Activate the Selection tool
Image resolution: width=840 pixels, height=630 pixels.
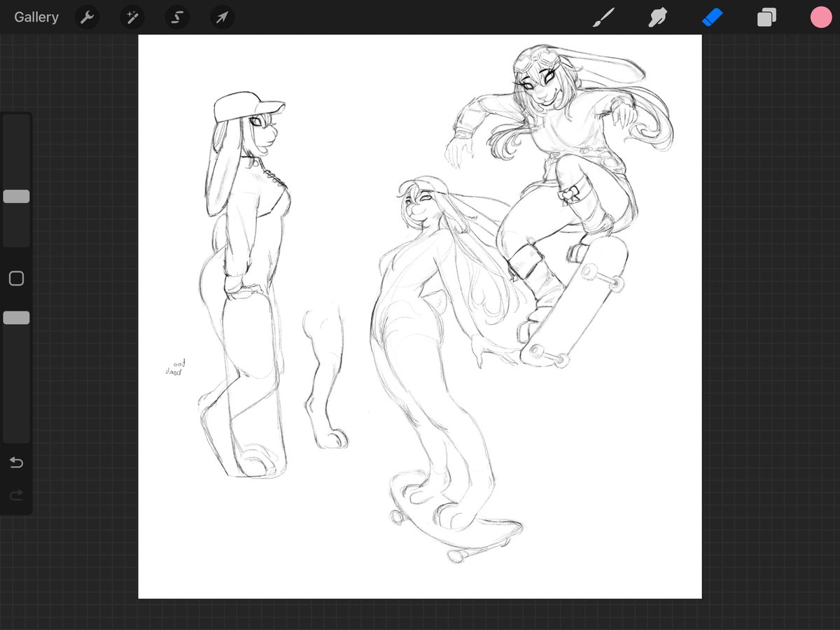click(x=177, y=17)
